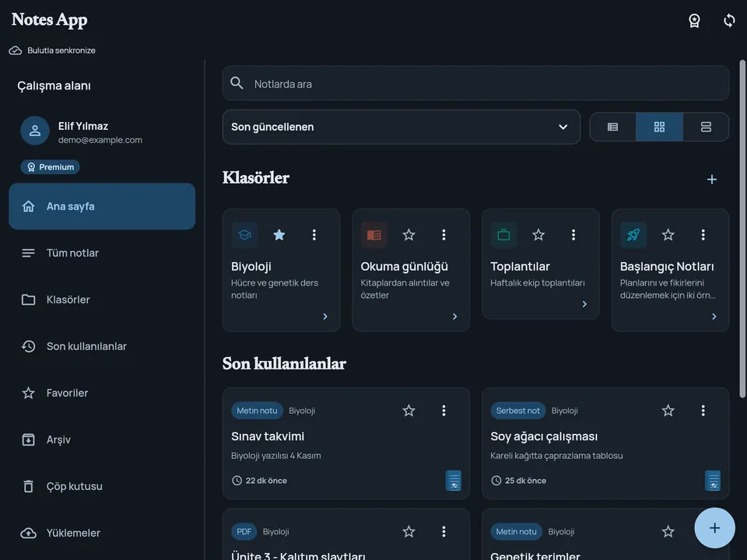Open Sınav takvimi more options menu

point(444,411)
